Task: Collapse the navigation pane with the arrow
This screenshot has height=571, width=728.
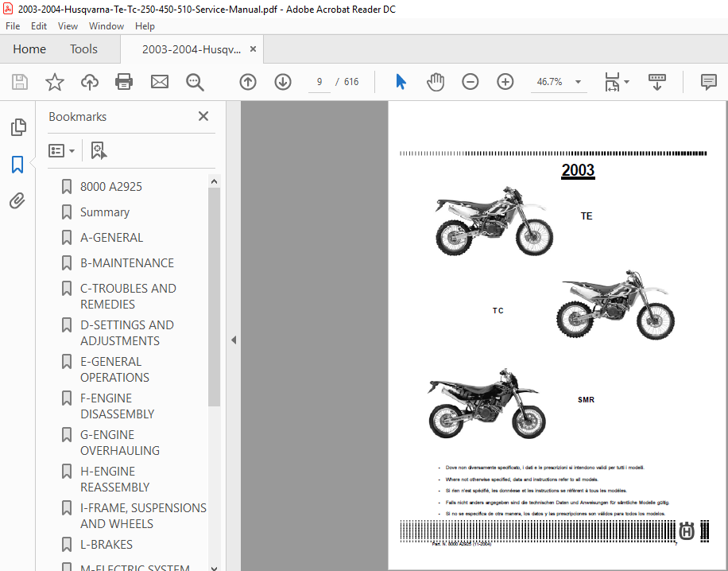Action: tap(234, 340)
